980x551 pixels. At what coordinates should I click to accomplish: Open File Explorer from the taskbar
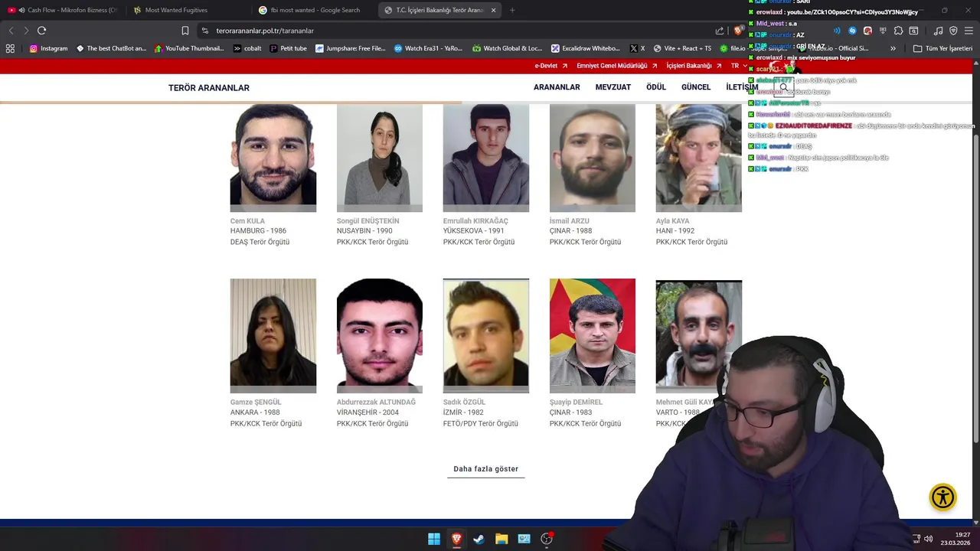(501, 539)
